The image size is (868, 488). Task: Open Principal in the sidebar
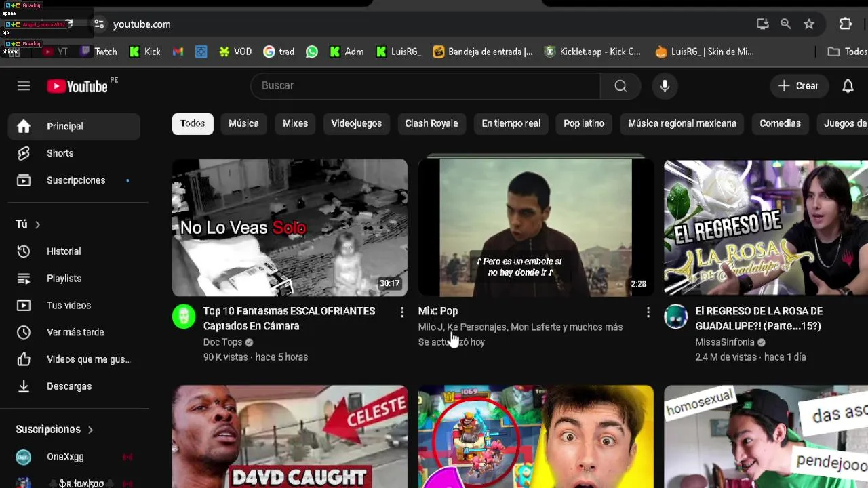coord(74,126)
